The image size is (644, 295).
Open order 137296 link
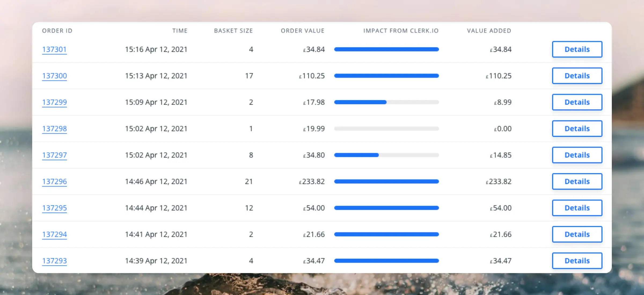coord(54,182)
